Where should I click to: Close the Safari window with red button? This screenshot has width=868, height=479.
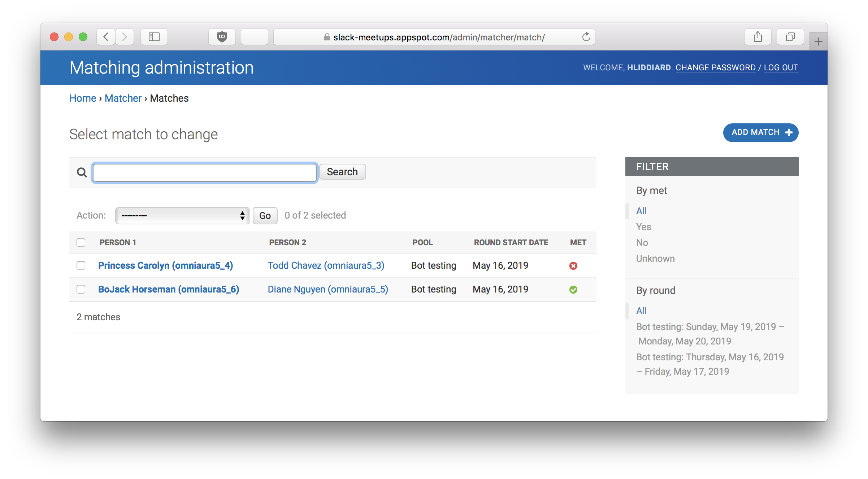point(54,37)
